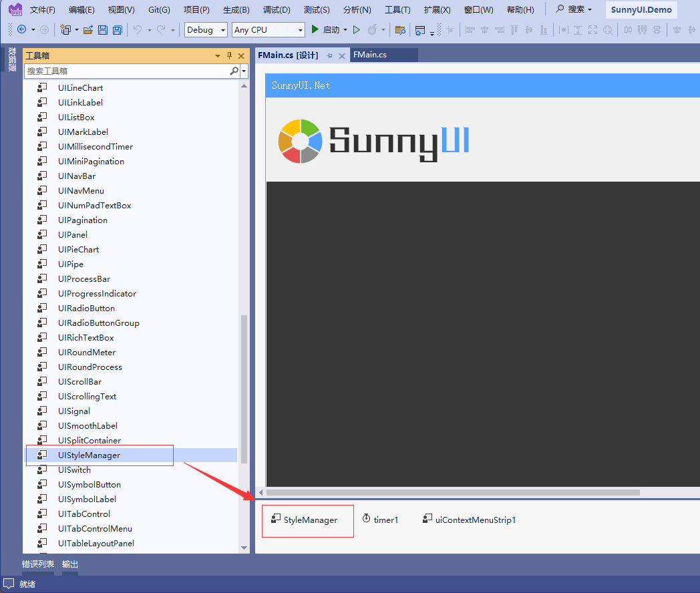Open the 帮助(H) menu

[520, 9]
